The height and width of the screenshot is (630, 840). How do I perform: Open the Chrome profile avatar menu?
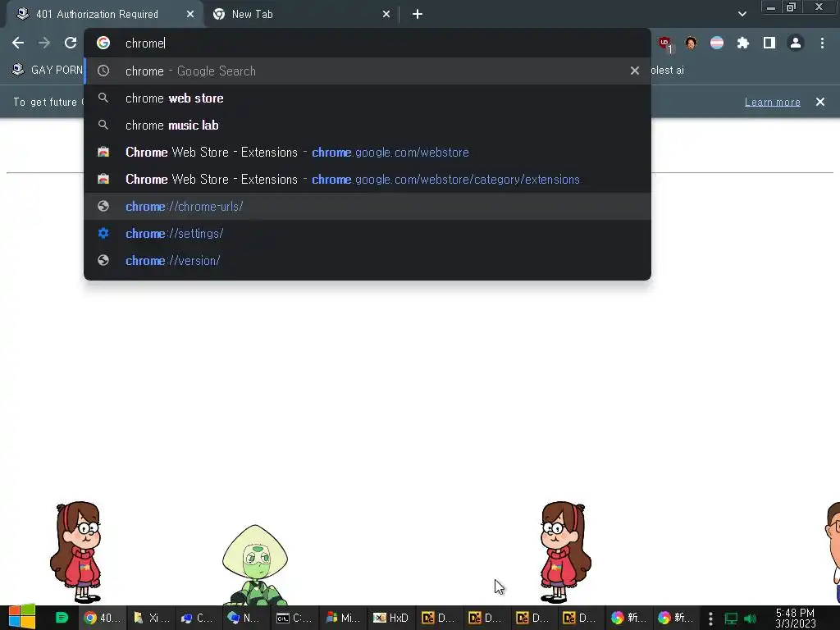(x=796, y=43)
